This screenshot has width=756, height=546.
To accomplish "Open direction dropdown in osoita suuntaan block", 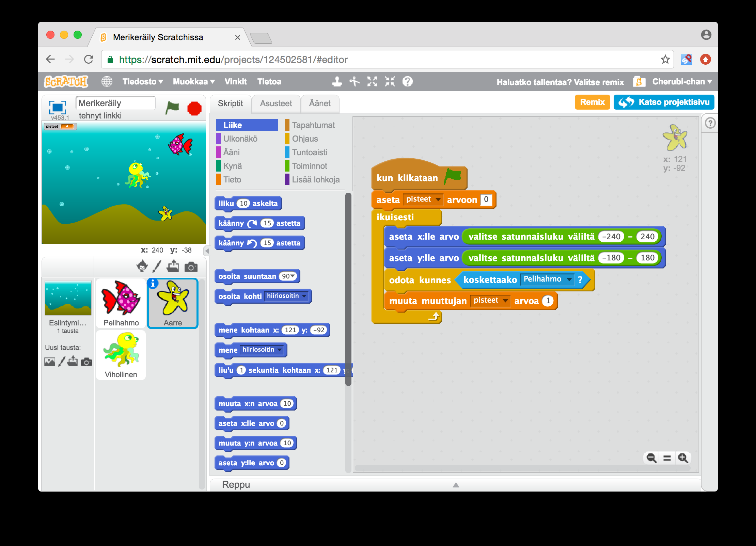I will tap(288, 276).
